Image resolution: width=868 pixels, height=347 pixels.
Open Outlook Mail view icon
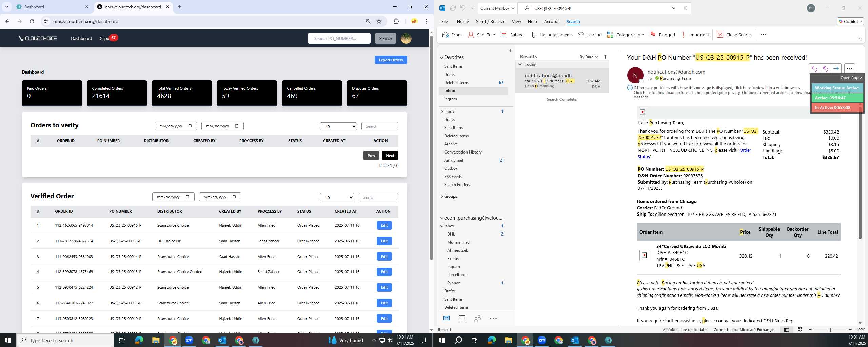(447, 318)
